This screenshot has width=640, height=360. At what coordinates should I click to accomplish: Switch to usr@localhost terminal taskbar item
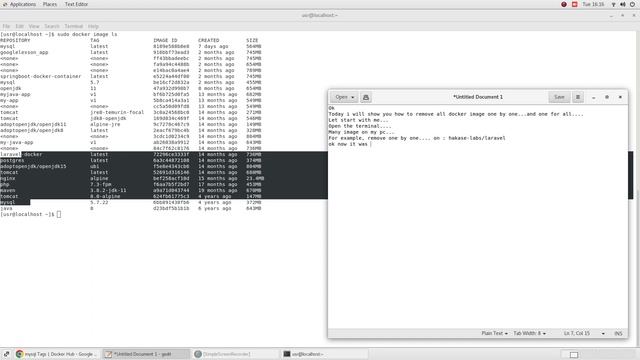click(x=325, y=354)
